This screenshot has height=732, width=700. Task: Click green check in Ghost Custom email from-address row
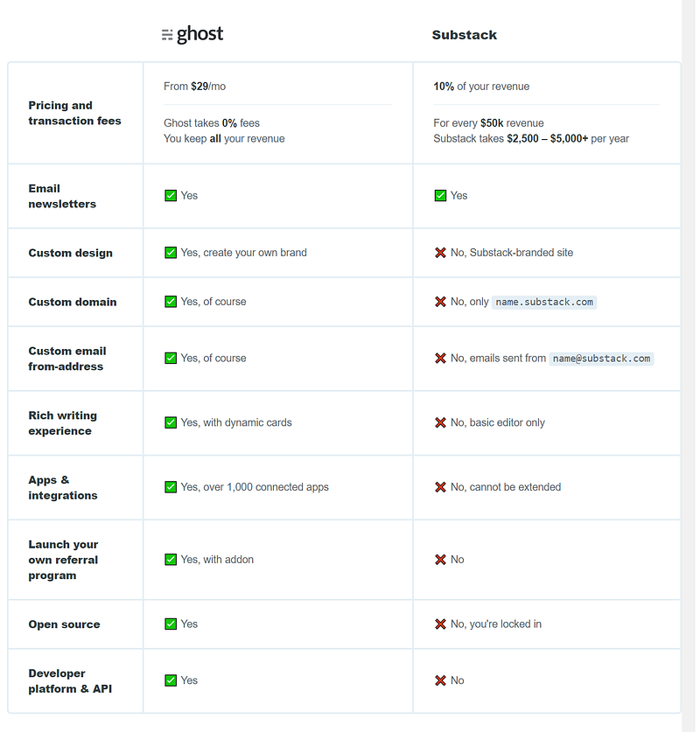coord(171,358)
